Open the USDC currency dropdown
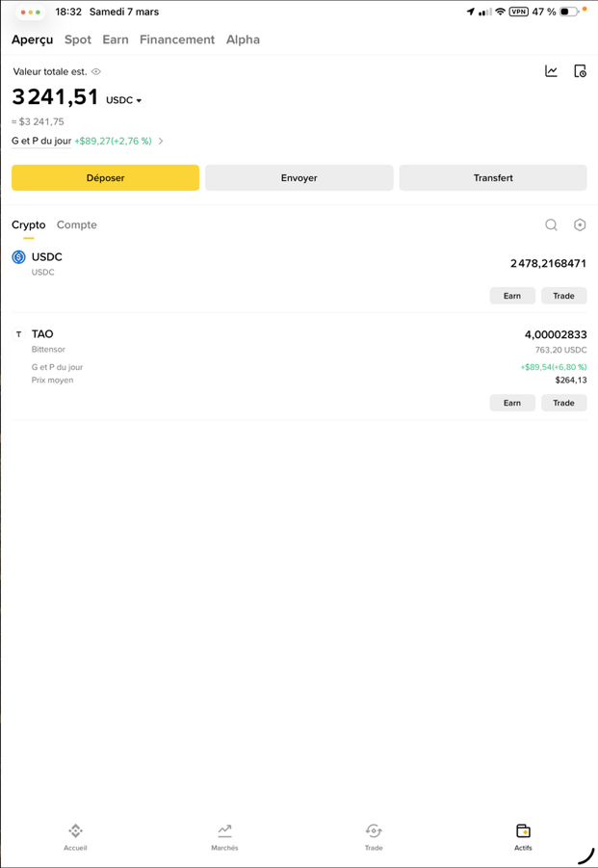 124,100
